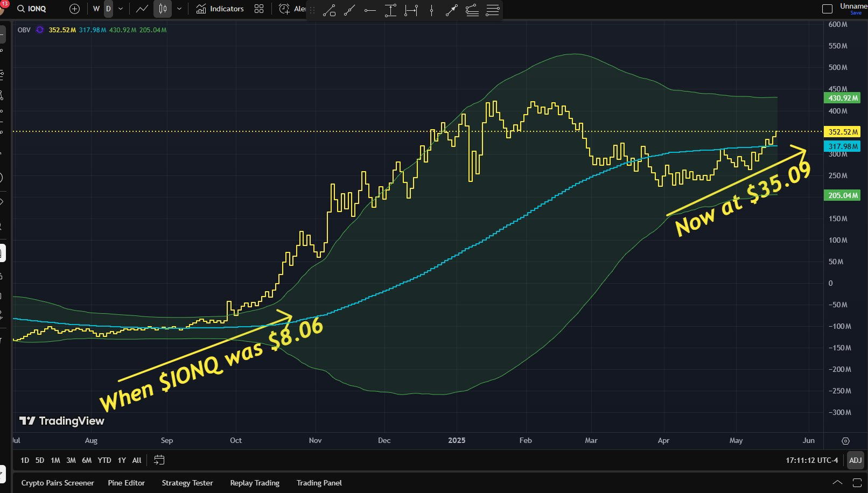Select the parallel horizontal lines drawing tool
Screen dimensions: 868x493
pyautogui.click(x=493, y=10)
